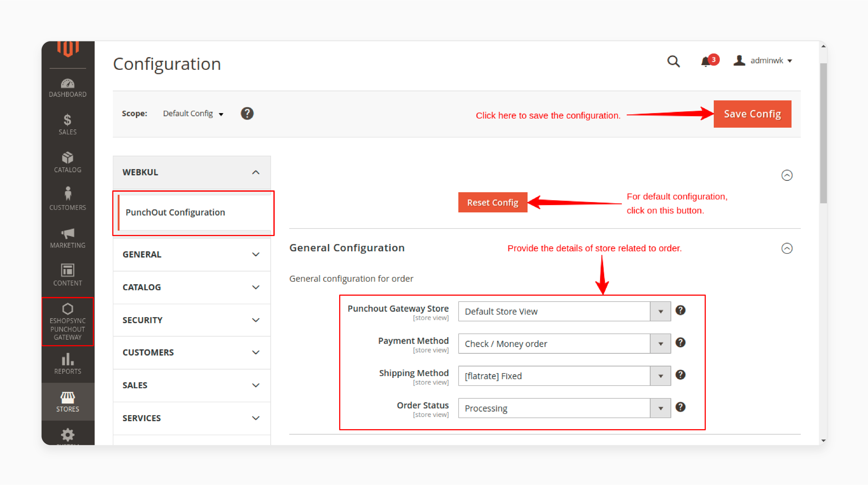Open eShopSync Punchout Gateway menu
The height and width of the screenshot is (485, 868).
coord(68,321)
